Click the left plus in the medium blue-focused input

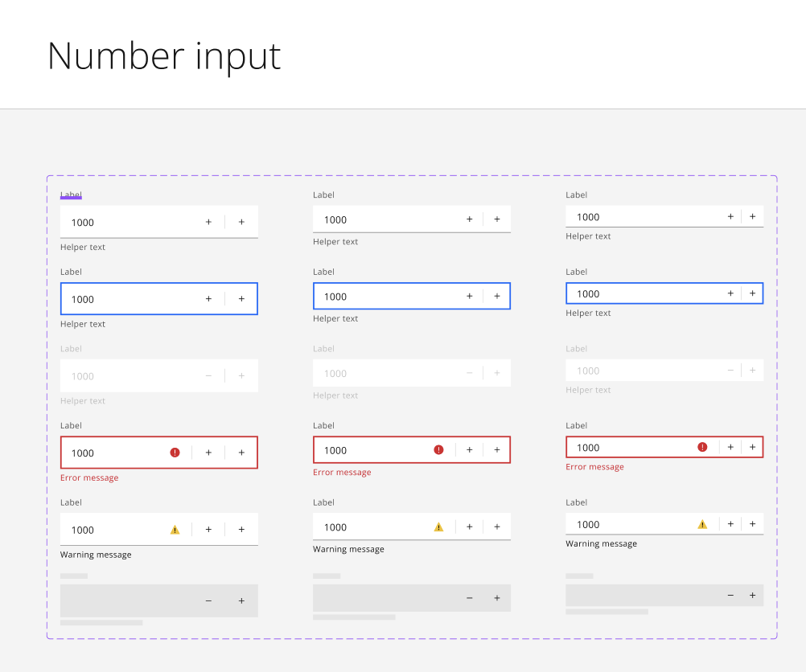(469, 296)
